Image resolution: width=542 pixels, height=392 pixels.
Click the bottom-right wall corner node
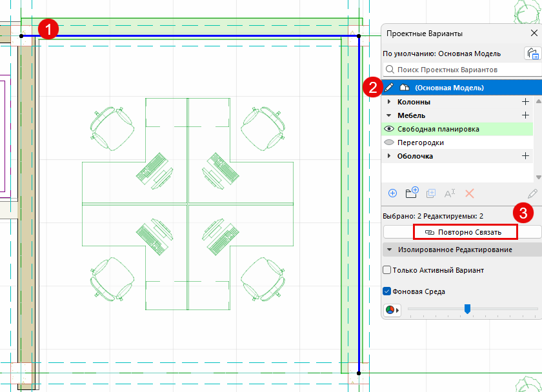click(x=359, y=373)
